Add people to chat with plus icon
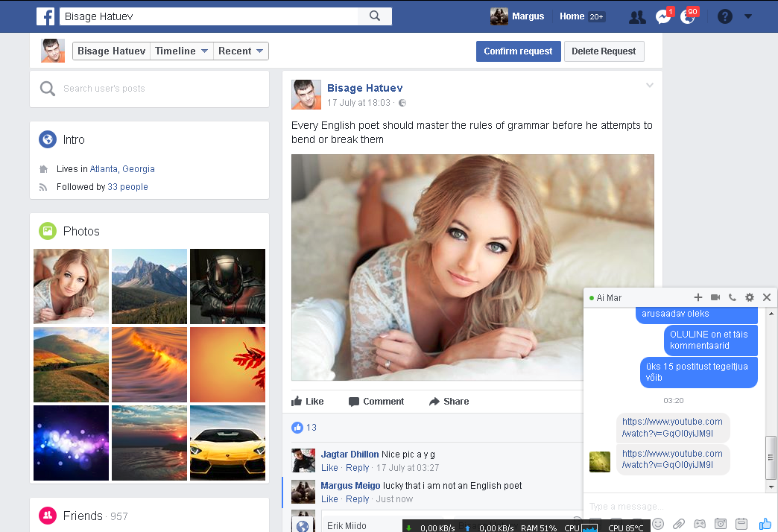 click(698, 297)
